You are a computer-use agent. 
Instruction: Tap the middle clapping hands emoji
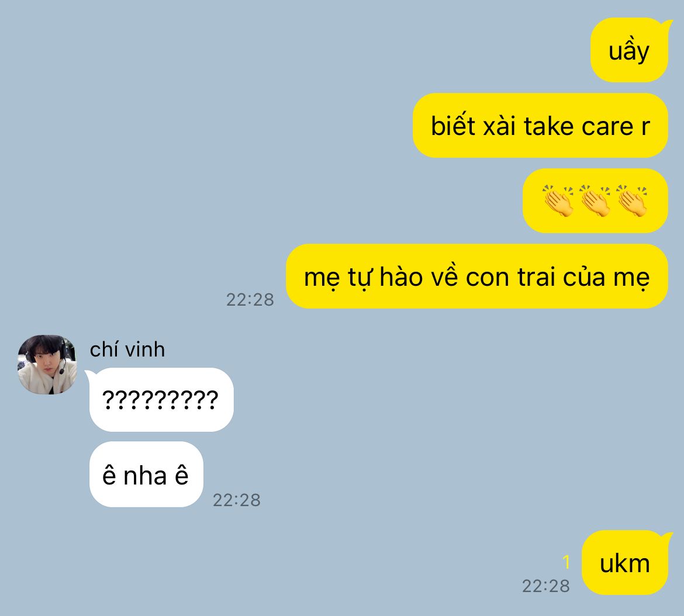(x=596, y=200)
